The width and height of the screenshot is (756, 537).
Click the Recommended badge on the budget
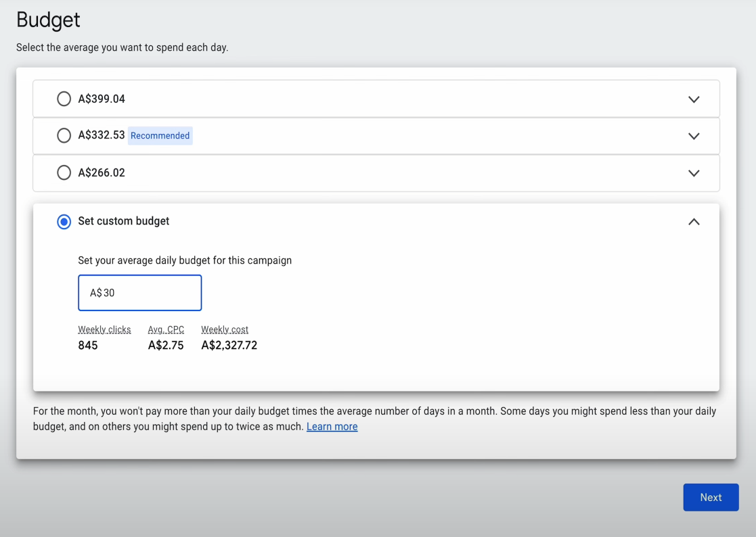(x=160, y=135)
